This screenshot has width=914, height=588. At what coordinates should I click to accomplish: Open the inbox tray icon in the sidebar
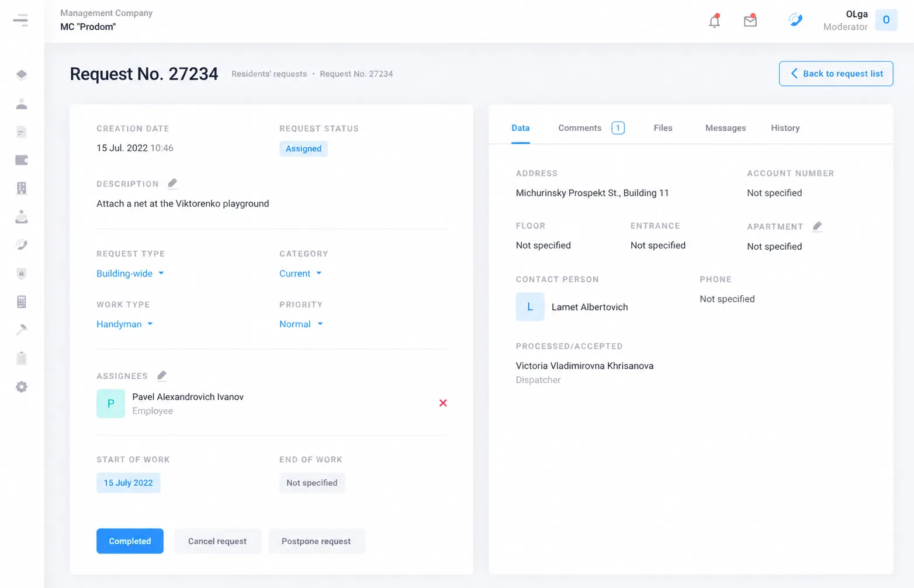pyautogui.click(x=22, y=217)
